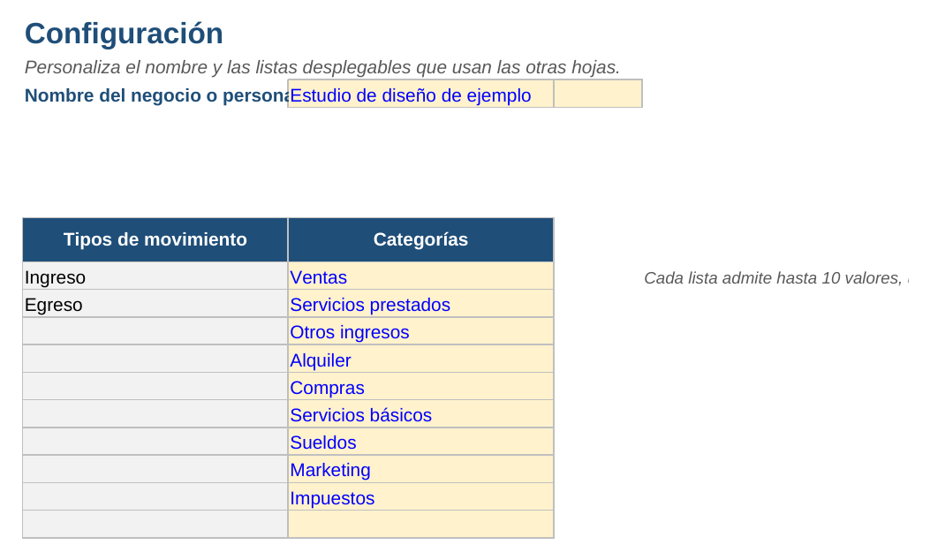Select the Configuración title
This screenshot has width=930, height=560.
124,34
